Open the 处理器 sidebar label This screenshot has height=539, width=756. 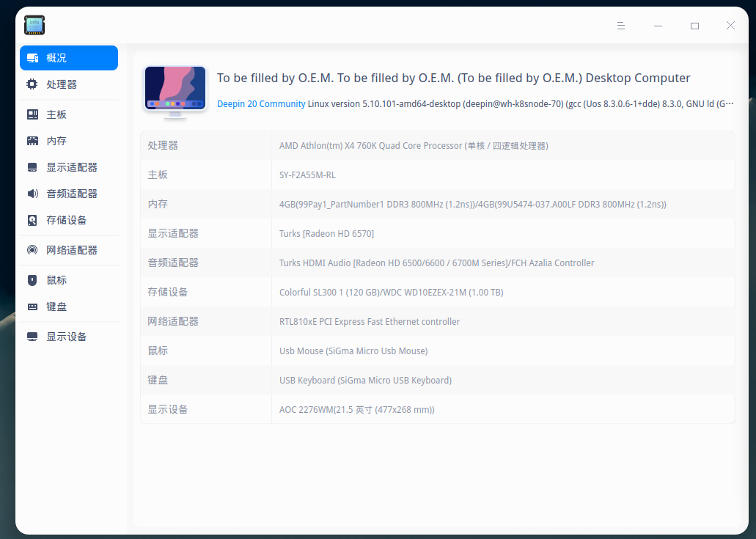click(62, 84)
